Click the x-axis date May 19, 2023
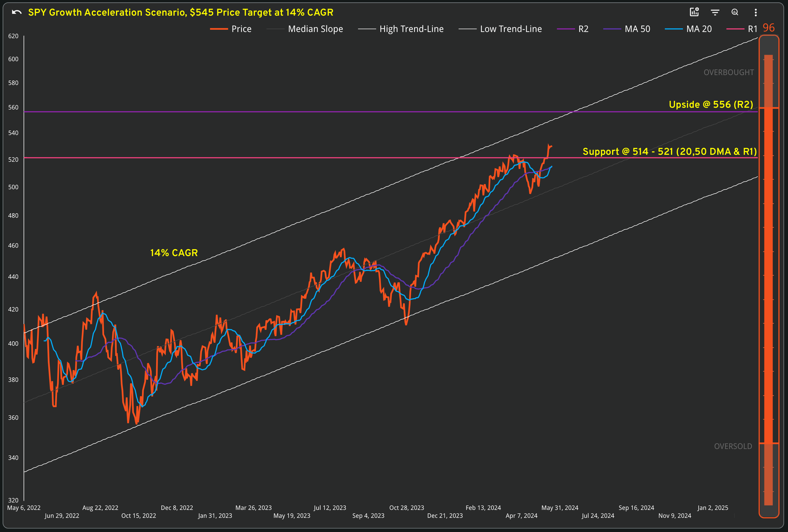788x532 pixels. pyautogui.click(x=292, y=516)
